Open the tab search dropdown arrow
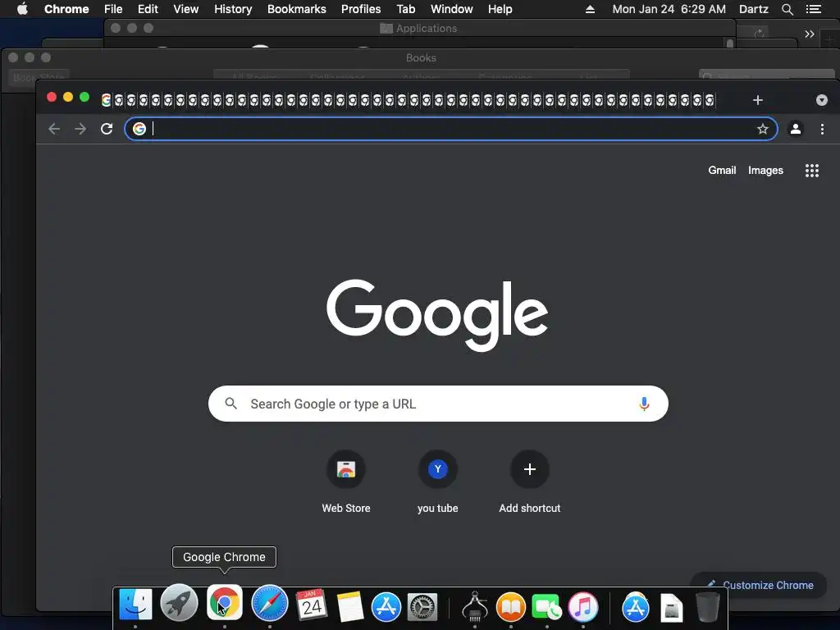 (x=822, y=100)
